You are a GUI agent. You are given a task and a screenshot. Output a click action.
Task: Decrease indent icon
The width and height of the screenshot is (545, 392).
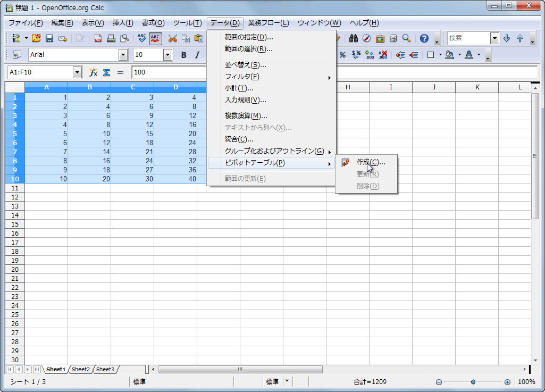click(400, 55)
